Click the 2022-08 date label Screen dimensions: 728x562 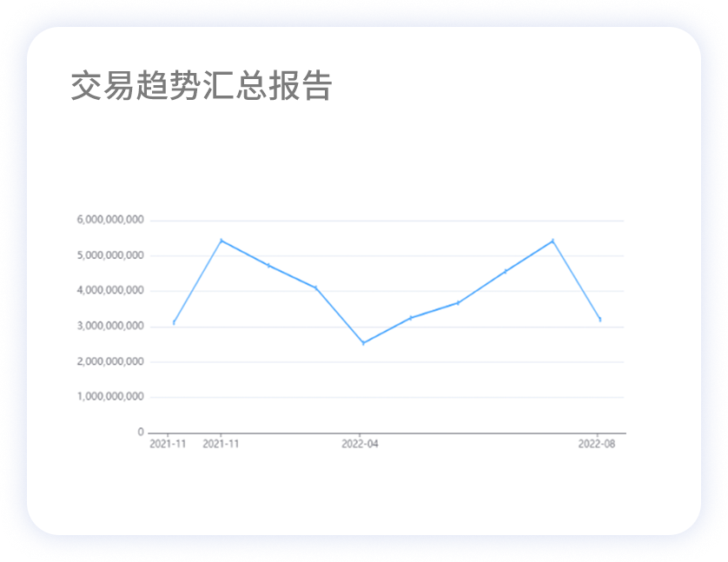597,444
